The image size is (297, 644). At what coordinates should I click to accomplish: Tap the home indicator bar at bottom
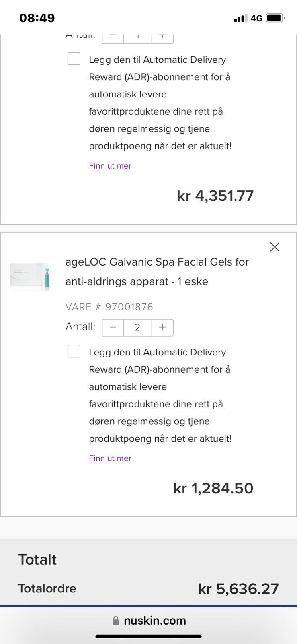pyautogui.click(x=148, y=636)
